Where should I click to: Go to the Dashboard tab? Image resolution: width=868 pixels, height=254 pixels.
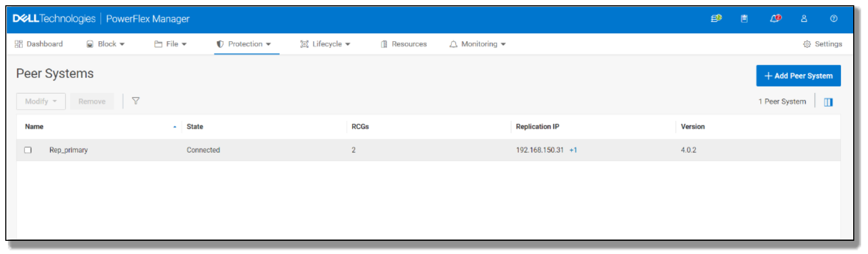[x=39, y=44]
